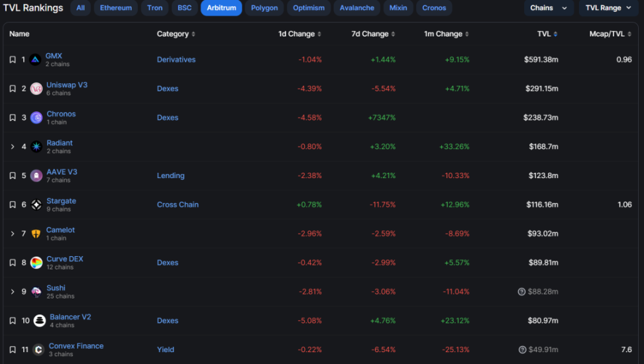Click the Balancer V2 logo icon
The image size is (644, 364).
pos(40,321)
